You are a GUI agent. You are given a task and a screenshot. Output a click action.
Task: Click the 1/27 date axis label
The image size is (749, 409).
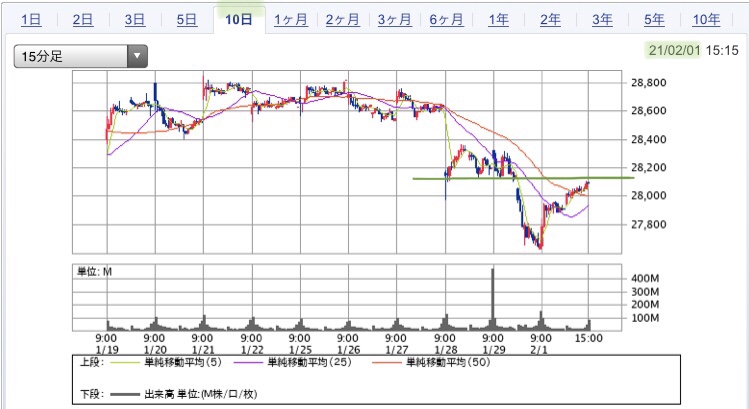coord(397,350)
